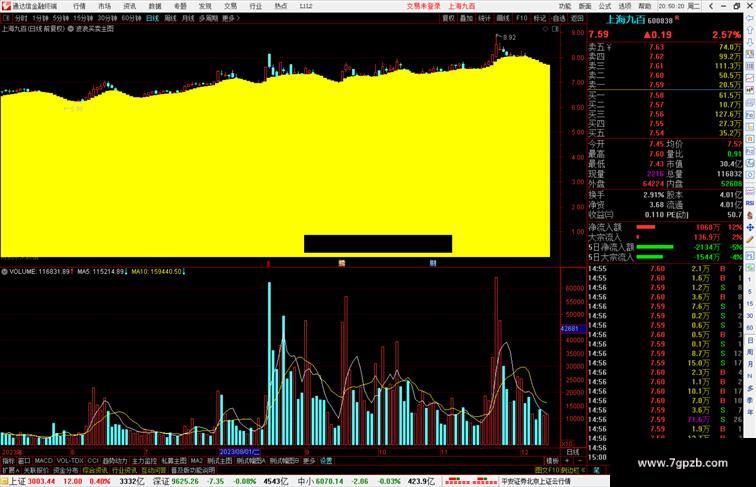Click the clock icon in right sidebar
This screenshot has height=487, width=756.
tap(750, 175)
